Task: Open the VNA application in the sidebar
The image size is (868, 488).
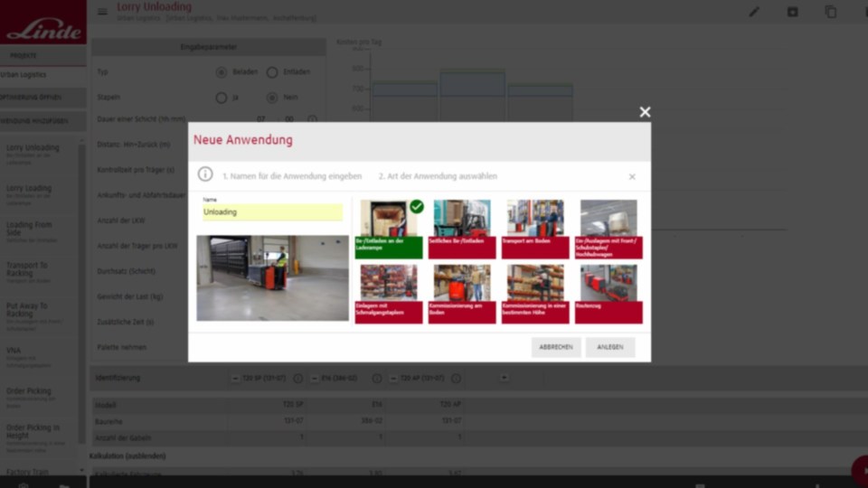Action: [40, 357]
